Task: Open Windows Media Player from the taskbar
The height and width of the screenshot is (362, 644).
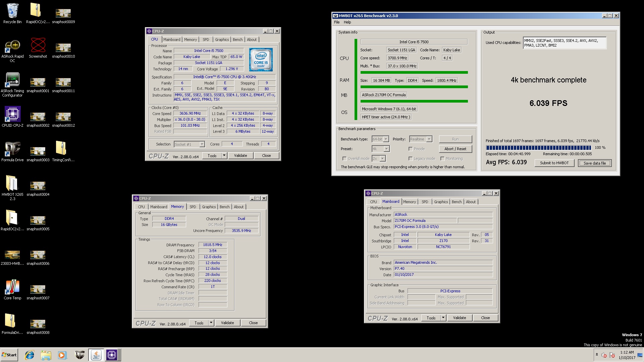Action: coord(62,355)
